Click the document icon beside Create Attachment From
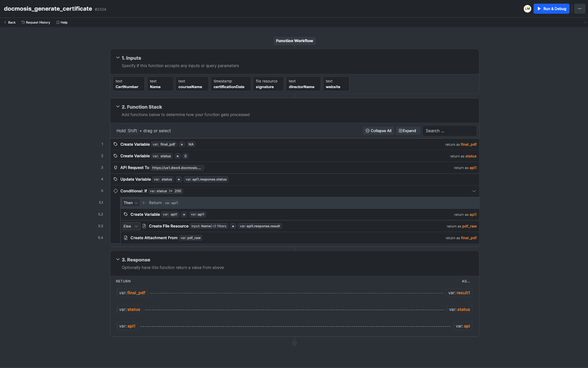Screen dimensions: 588x368 (126, 238)
